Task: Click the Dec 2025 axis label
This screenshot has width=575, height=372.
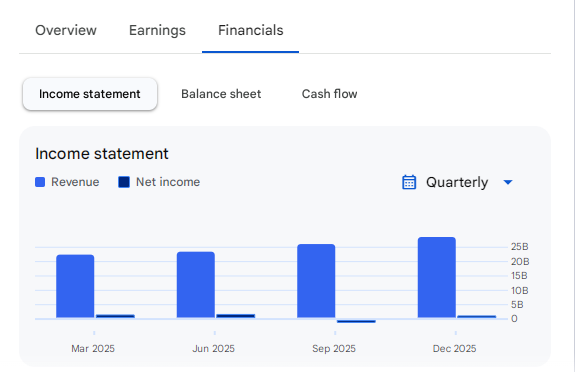Action: tap(454, 349)
